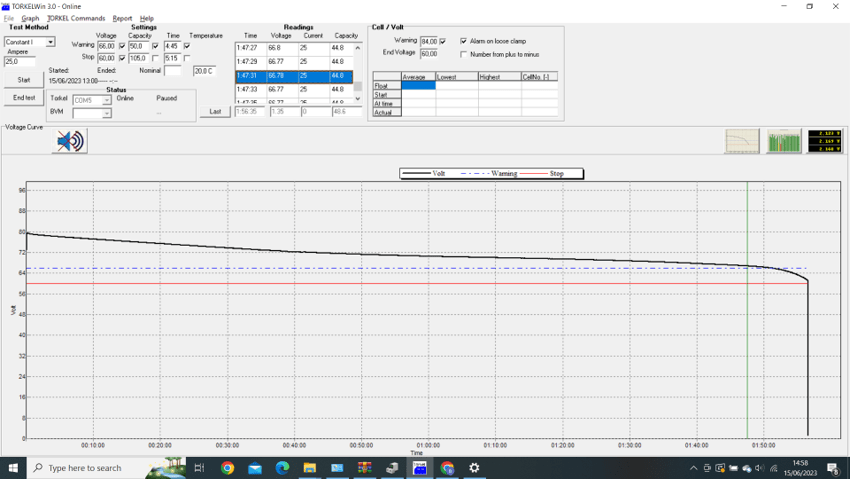Open the BVM port dropdown
The image size is (850, 479).
tap(107, 113)
